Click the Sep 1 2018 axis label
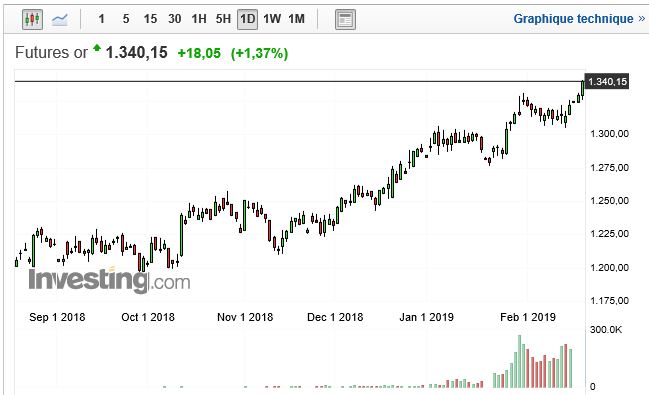This screenshot has width=649, height=395. pyautogui.click(x=57, y=317)
